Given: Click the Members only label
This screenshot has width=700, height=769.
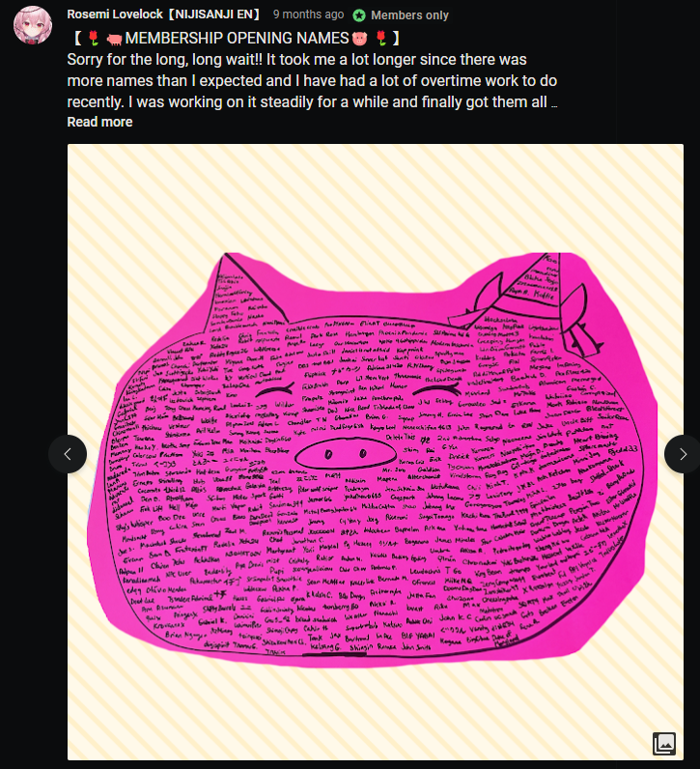Looking at the screenshot, I should [409, 15].
